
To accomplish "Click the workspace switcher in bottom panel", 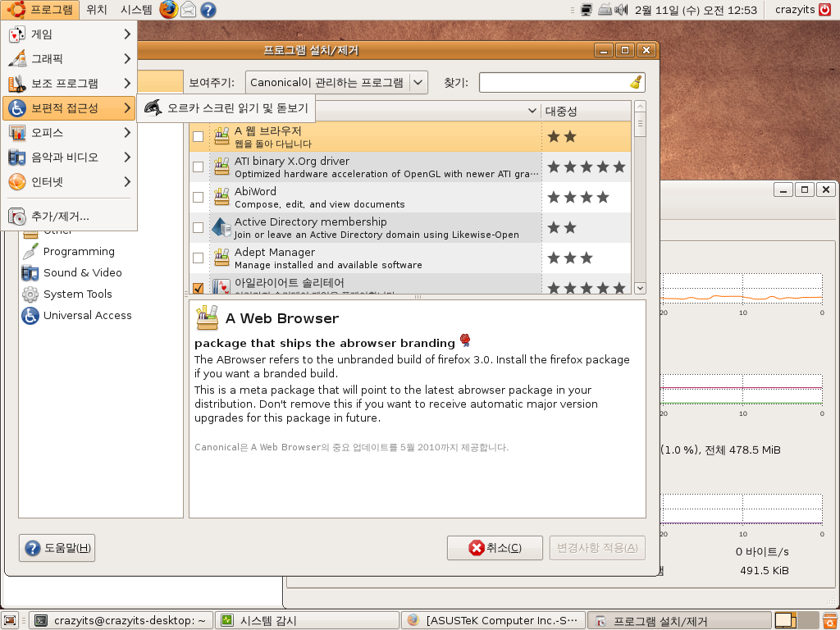I will 797,620.
